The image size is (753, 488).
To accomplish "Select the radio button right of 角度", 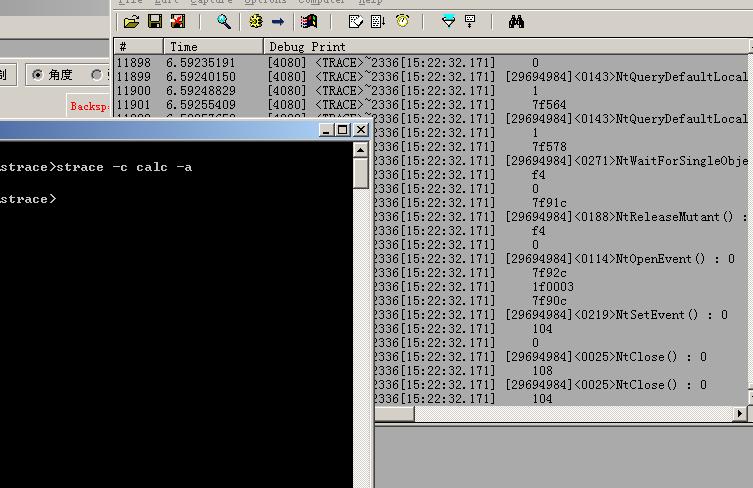I will tap(97, 75).
